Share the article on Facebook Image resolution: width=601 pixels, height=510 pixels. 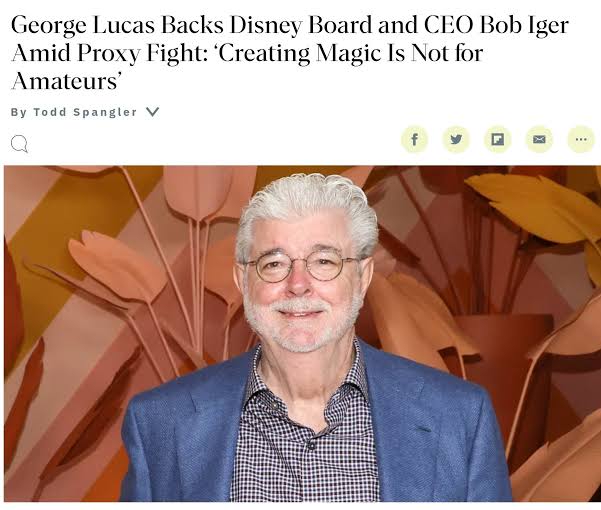point(414,139)
